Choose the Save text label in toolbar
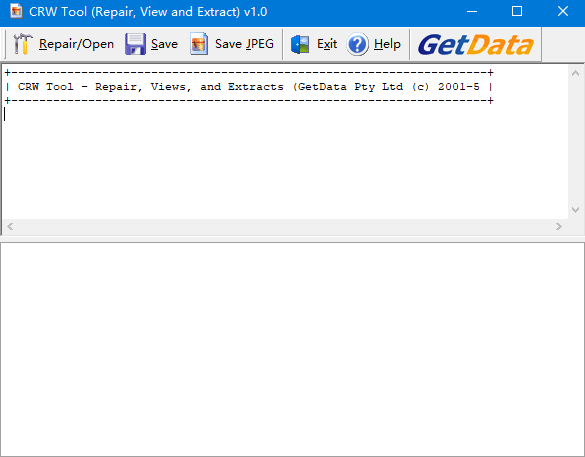The height and width of the screenshot is (457, 585). click(165, 44)
